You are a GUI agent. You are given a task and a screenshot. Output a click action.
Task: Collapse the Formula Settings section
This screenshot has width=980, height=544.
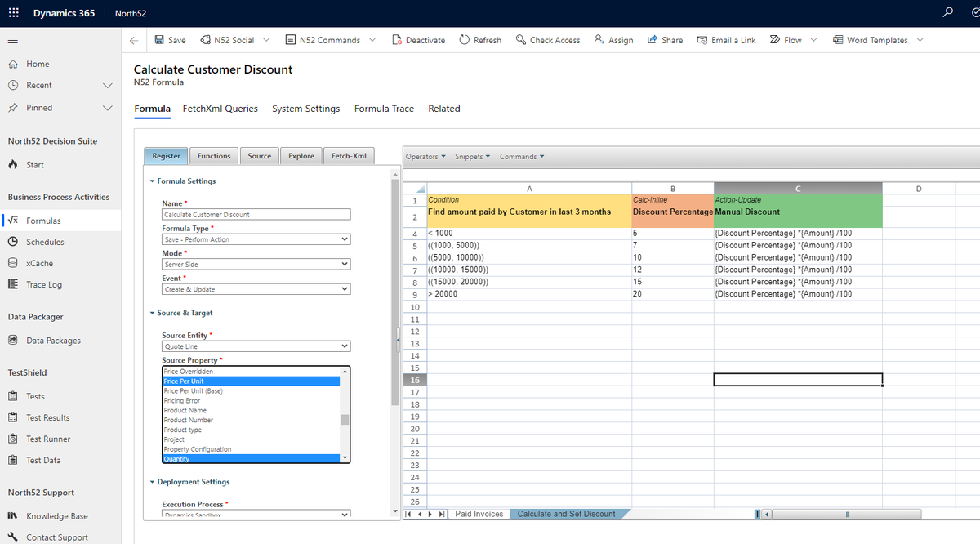tap(152, 181)
